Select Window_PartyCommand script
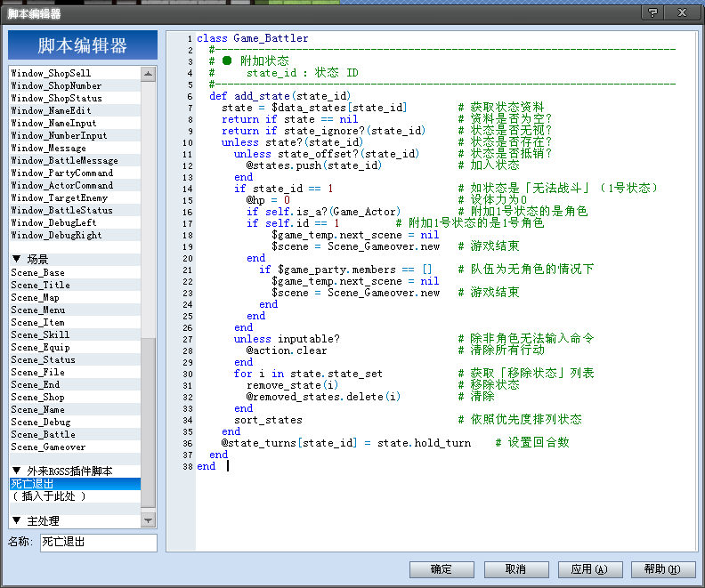The image size is (705, 588). click(x=75, y=173)
